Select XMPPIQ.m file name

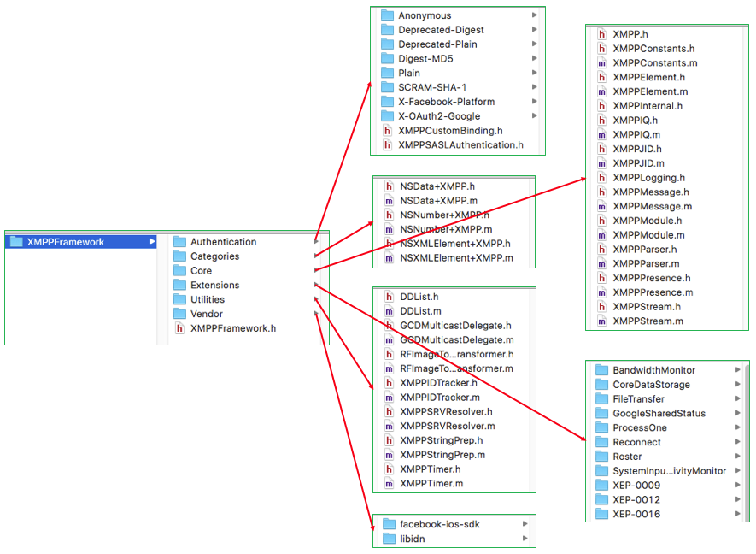tap(636, 134)
